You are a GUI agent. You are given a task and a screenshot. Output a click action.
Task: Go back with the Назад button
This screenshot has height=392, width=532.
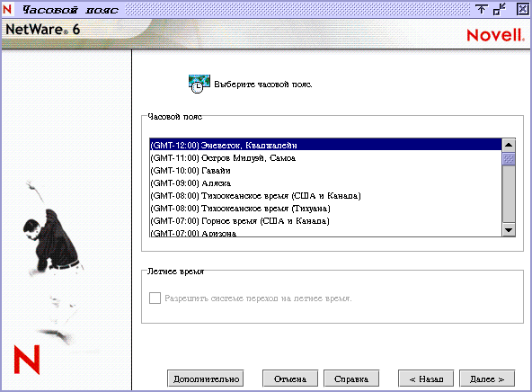(x=426, y=379)
